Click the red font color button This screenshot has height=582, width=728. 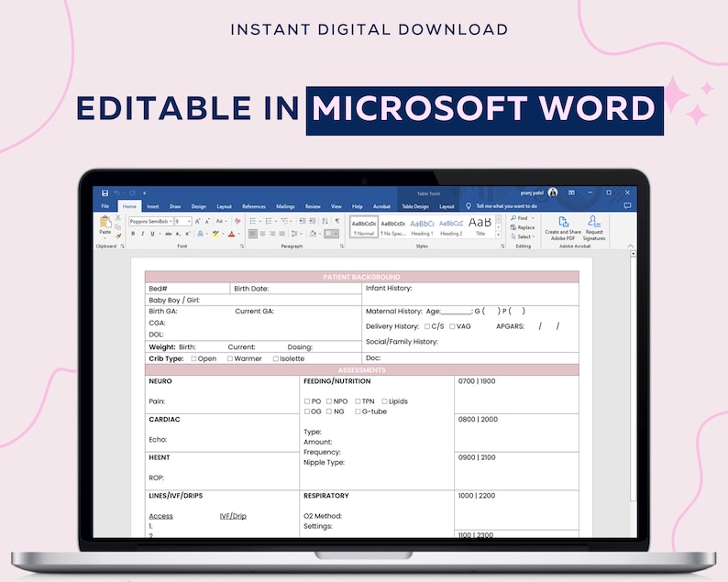[231, 234]
